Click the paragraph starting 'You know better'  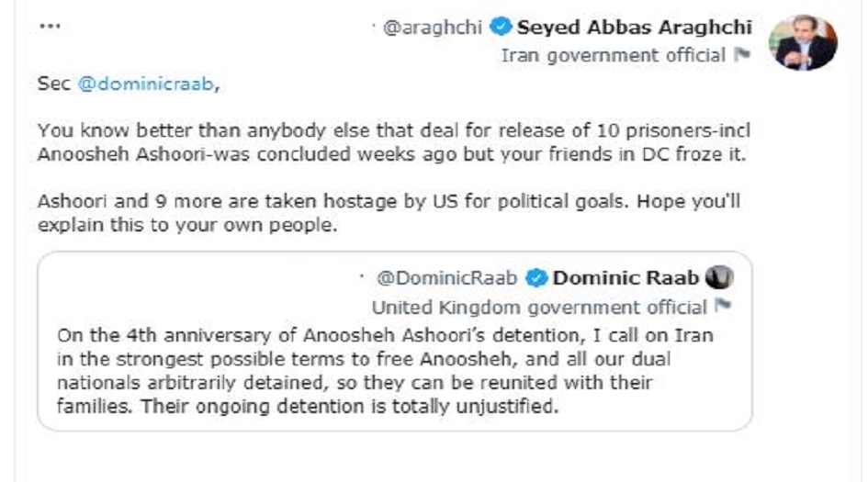394,142
